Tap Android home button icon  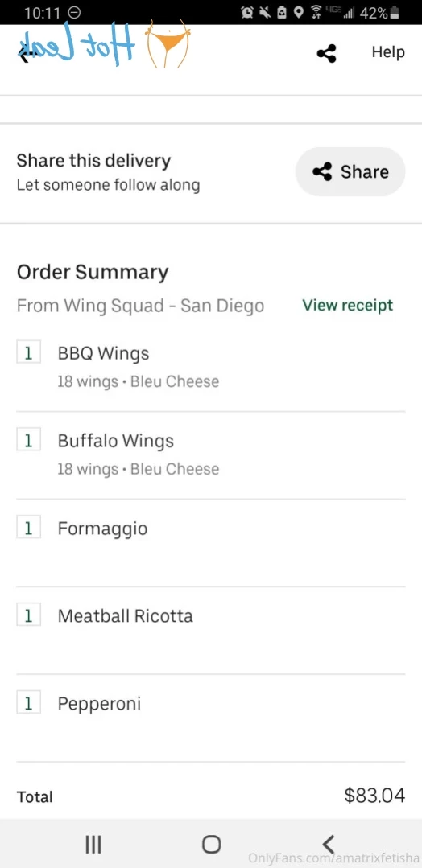(211, 844)
